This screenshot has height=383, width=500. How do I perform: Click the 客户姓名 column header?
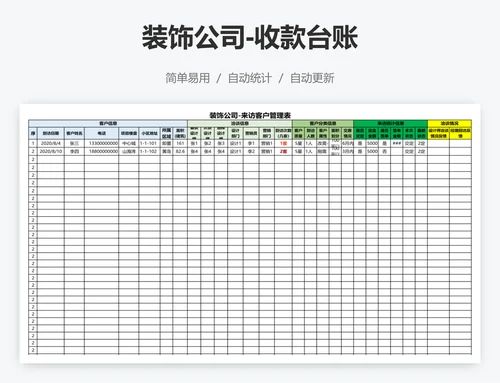click(x=74, y=133)
